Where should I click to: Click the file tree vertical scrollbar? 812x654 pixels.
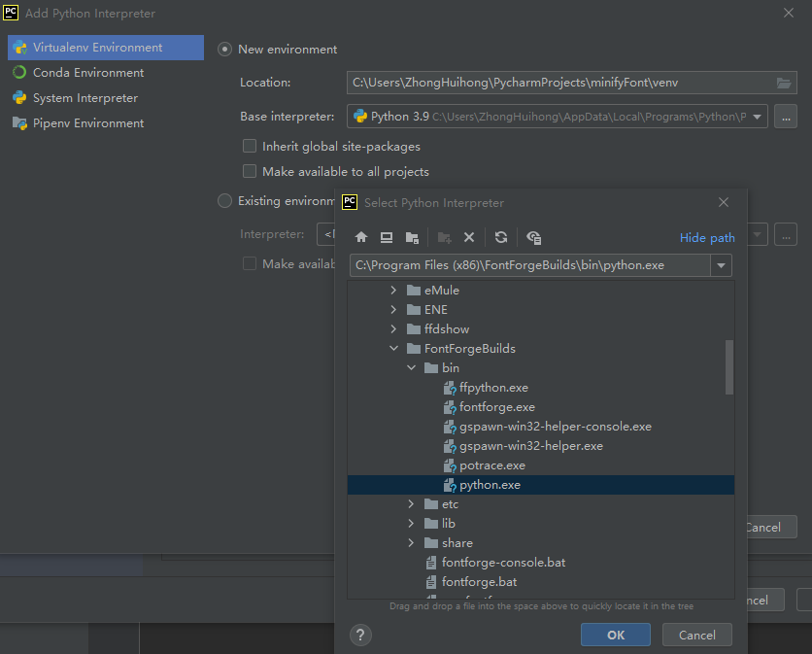click(x=729, y=367)
